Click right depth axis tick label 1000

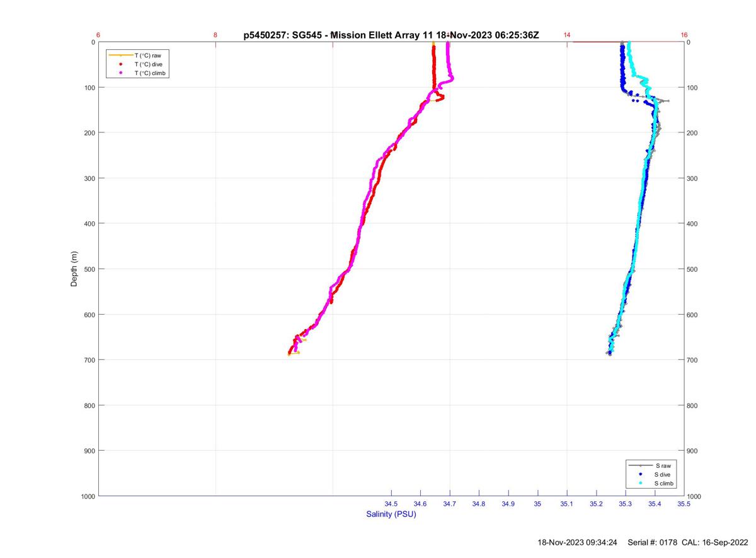tap(695, 496)
